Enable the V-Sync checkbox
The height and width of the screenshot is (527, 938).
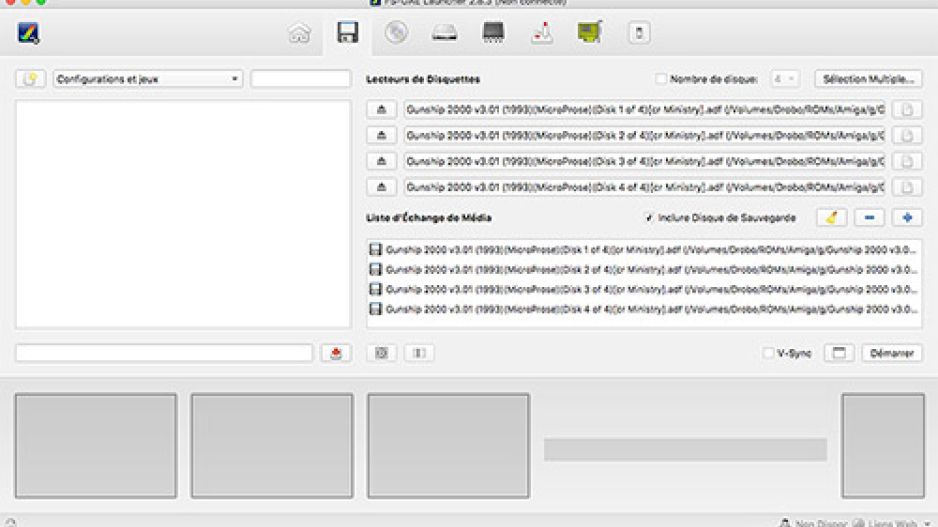(768, 353)
